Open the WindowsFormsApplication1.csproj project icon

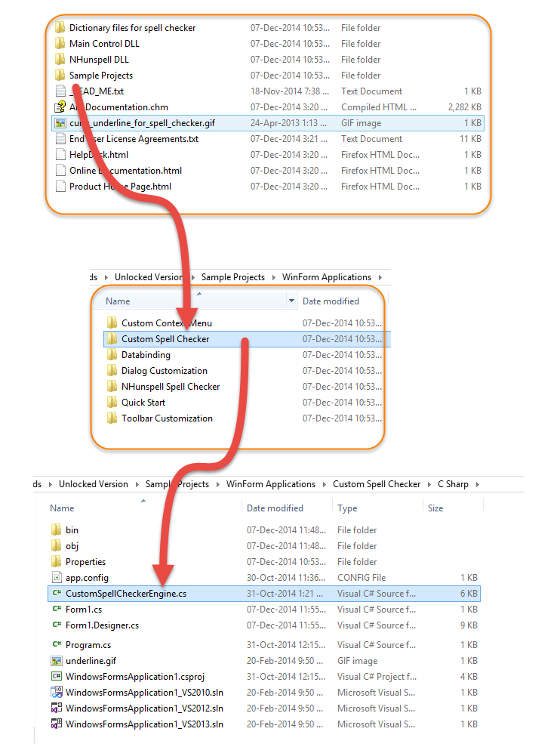pos(57,677)
